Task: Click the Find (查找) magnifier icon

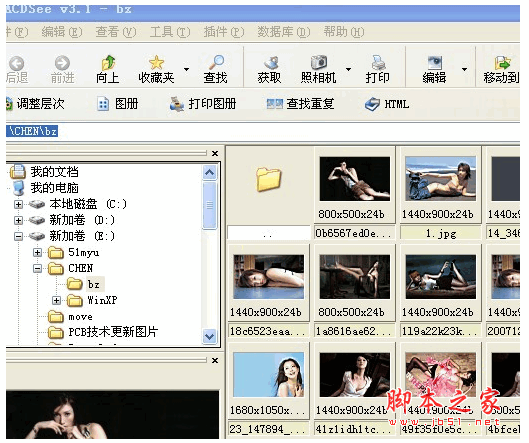Action: click(x=216, y=62)
